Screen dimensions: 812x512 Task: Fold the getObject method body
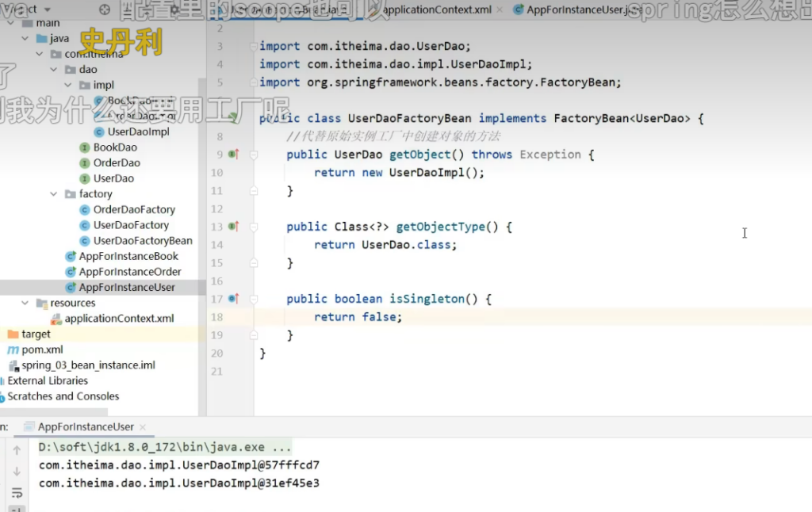(254, 155)
